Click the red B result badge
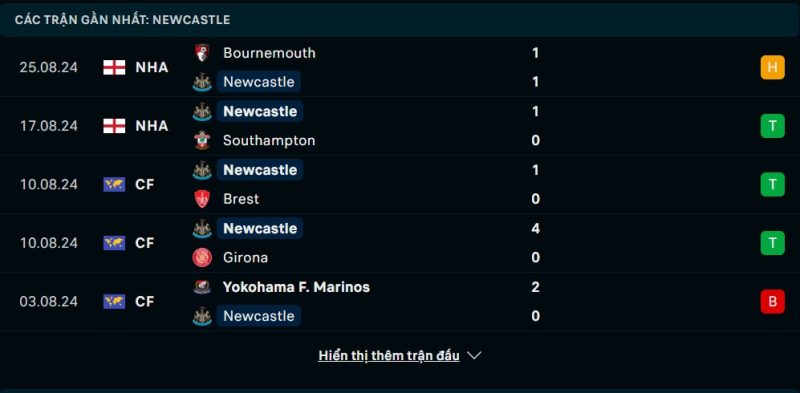This screenshot has height=393, width=800. pyautogui.click(x=772, y=301)
